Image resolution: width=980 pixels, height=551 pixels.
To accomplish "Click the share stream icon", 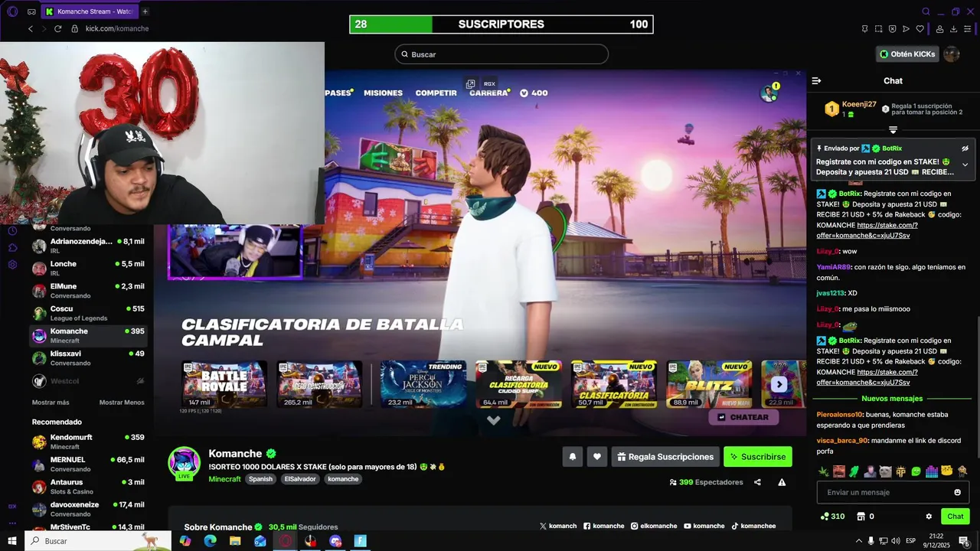I will 757,482.
